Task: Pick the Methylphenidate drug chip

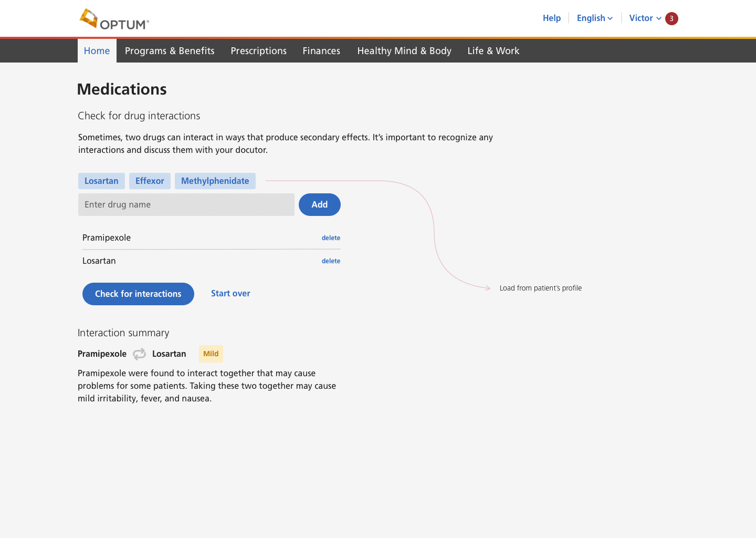Action: coord(215,181)
